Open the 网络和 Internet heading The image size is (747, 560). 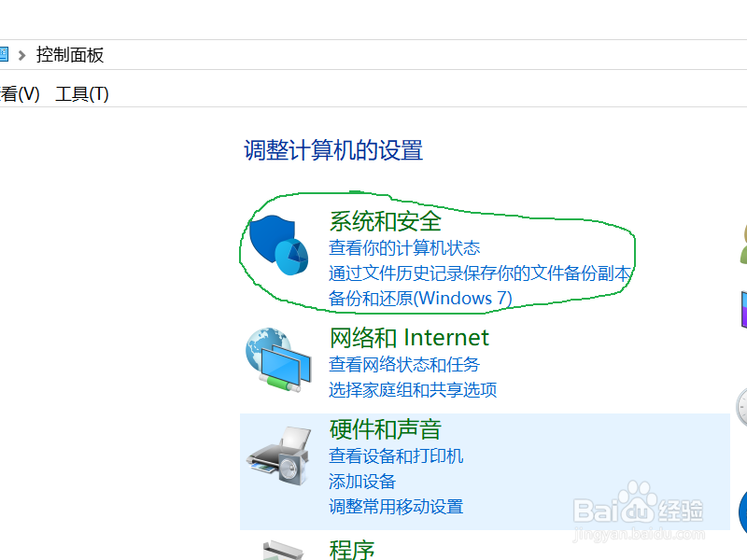[x=409, y=338]
